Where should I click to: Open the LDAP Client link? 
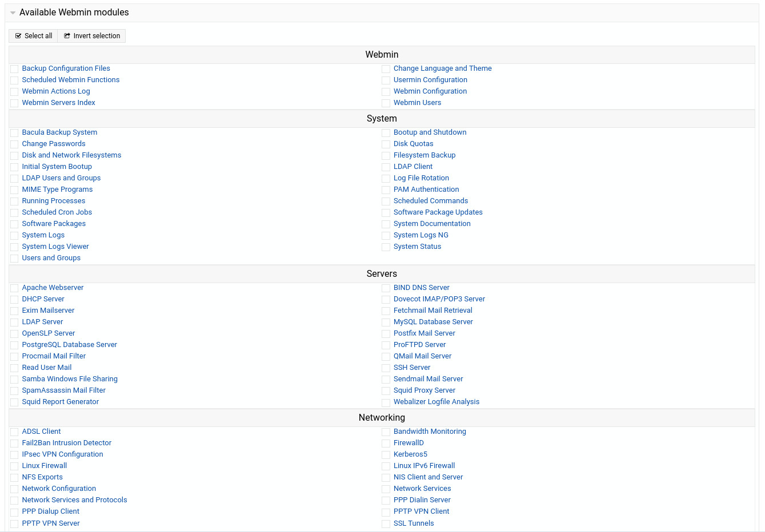pyautogui.click(x=413, y=167)
